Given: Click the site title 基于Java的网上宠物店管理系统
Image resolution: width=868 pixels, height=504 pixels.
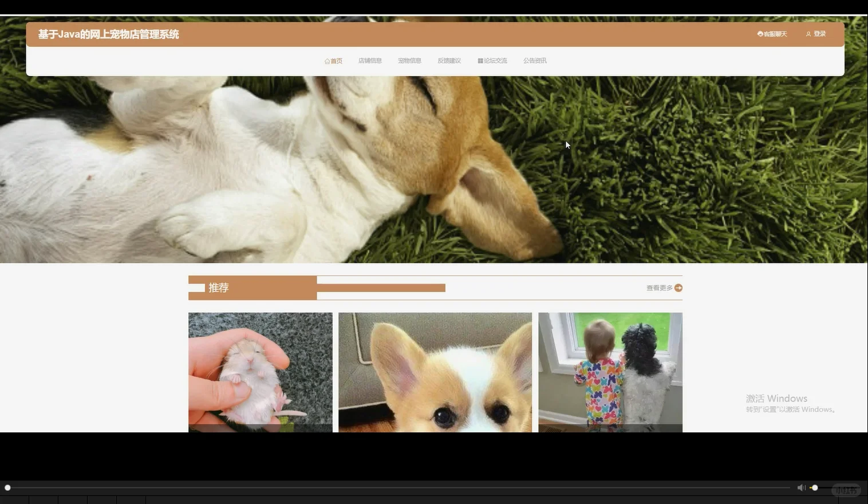Looking at the screenshot, I should [x=109, y=34].
